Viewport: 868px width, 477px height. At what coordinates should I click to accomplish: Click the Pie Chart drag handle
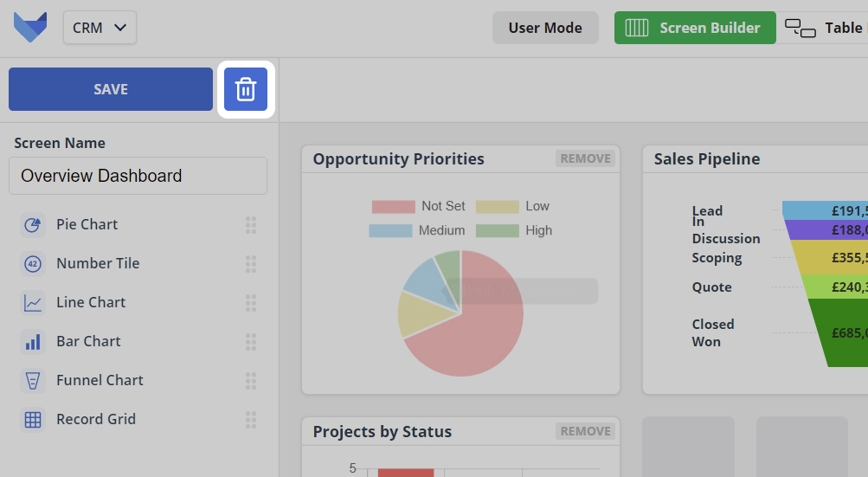point(251,225)
